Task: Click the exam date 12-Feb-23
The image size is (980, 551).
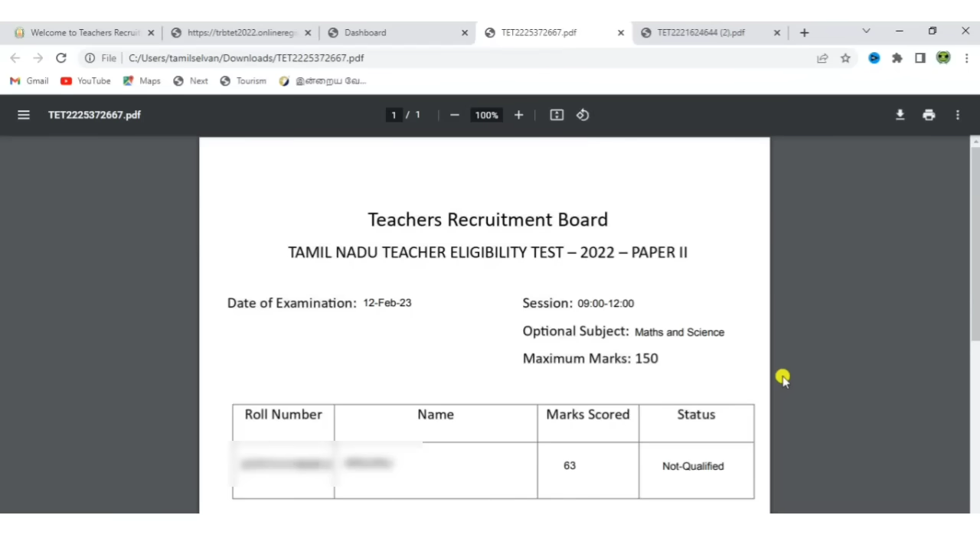Action: pos(387,303)
